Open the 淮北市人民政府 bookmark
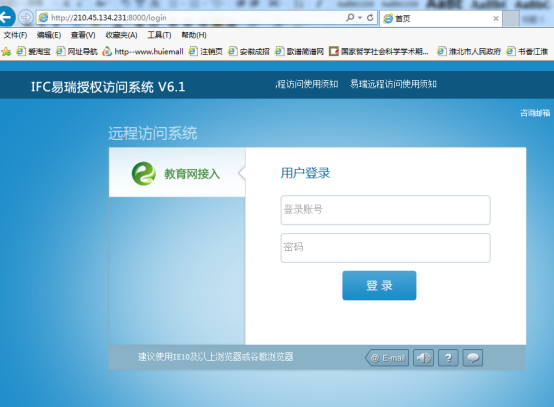The height and width of the screenshot is (407, 554). [x=469, y=52]
